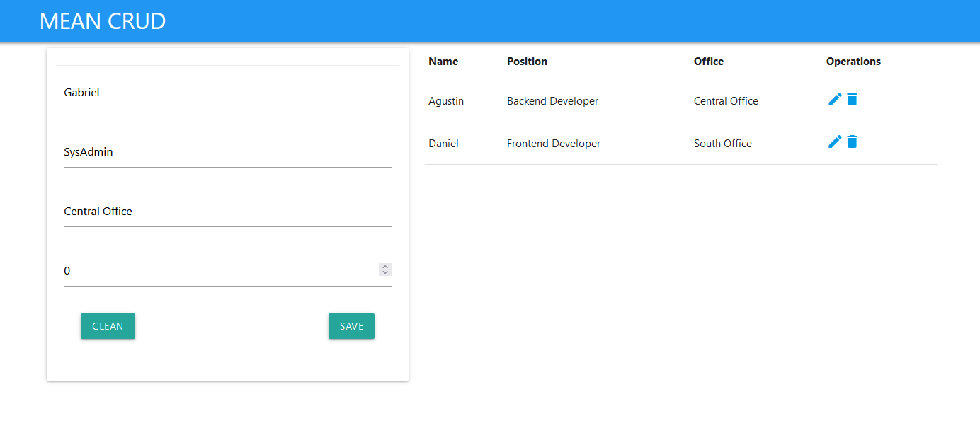Click the MEAN CRUD header title
This screenshot has width=980, height=421.
tap(103, 21)
